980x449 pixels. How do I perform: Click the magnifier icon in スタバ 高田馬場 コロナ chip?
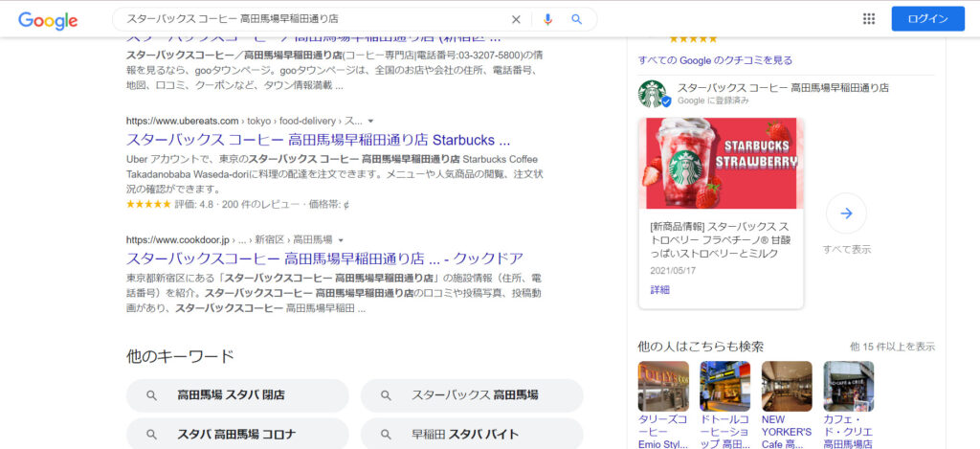click(151, 434)
